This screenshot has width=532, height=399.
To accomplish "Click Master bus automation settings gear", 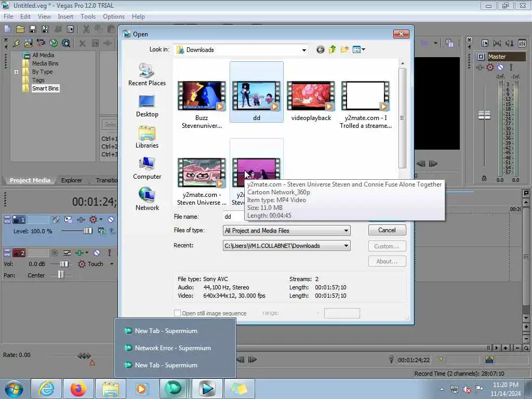I will point(490,67).
